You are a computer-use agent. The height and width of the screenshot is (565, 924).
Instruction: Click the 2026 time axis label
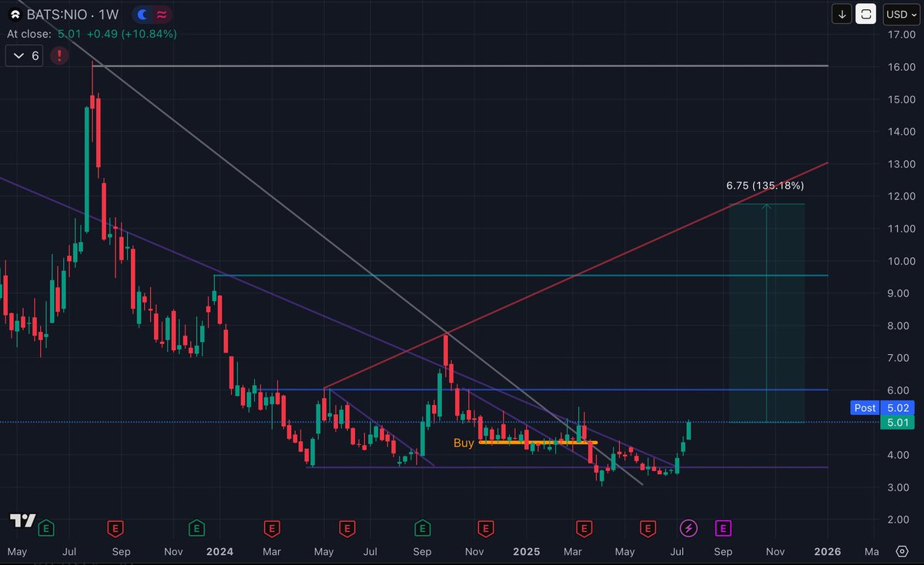point(827,552)
